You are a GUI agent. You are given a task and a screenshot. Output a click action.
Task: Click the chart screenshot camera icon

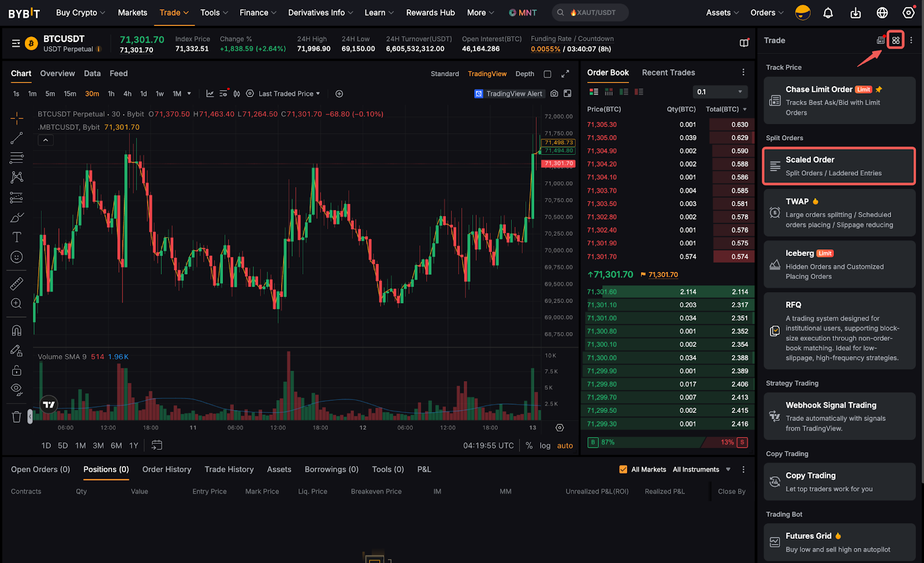[x=554, y=94]
